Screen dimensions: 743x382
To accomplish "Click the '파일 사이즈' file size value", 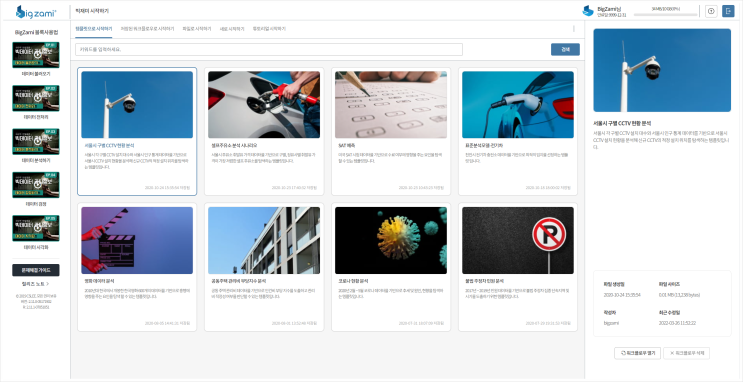I will 679,295.
